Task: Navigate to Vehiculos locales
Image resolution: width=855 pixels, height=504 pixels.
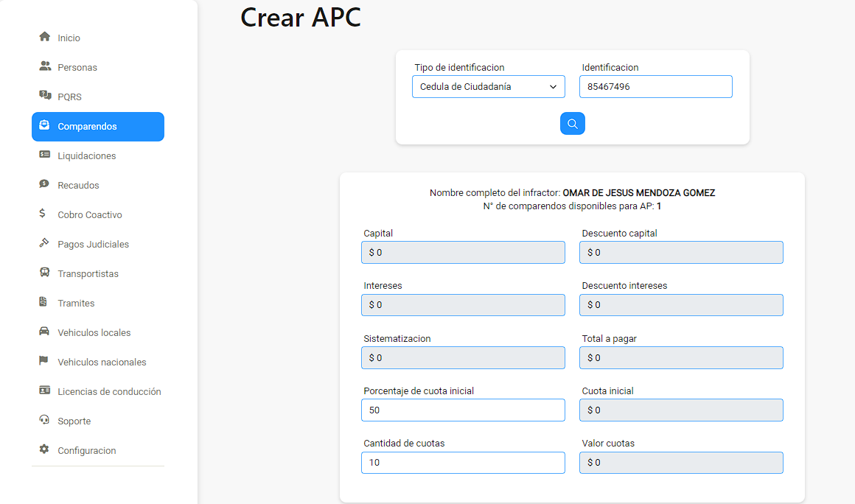Action: (x=98, y=332)
